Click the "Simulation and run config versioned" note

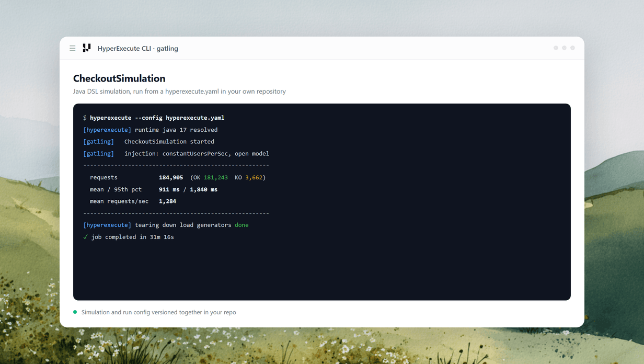pyautogui.click(x=158, y=312)
